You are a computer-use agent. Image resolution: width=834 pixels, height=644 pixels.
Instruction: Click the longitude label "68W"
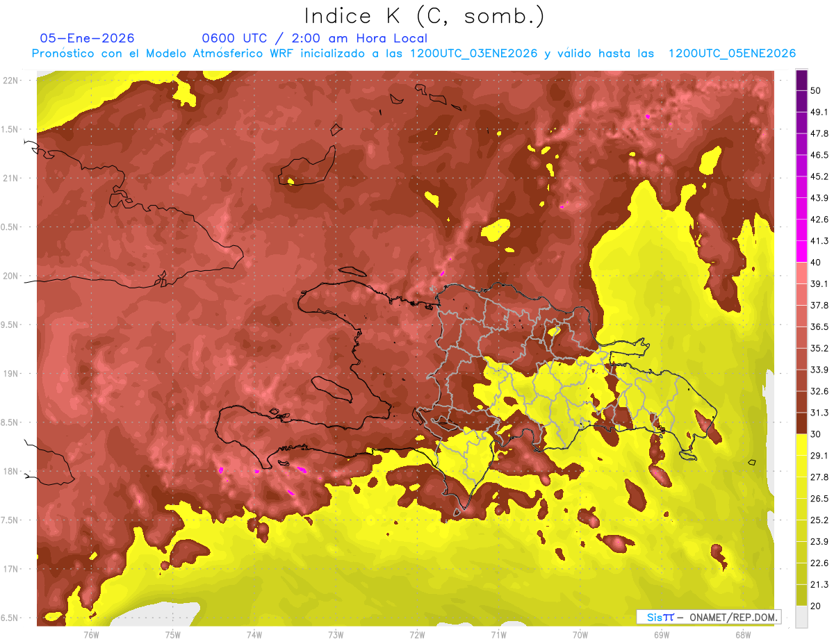coord(742,634)
